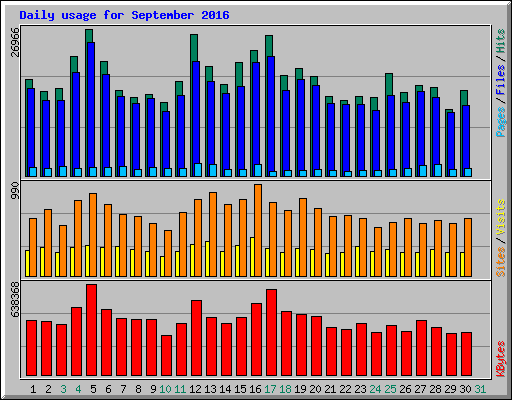
Task: Click the orange Visits bar for day 10
Action: click(168, 253)
